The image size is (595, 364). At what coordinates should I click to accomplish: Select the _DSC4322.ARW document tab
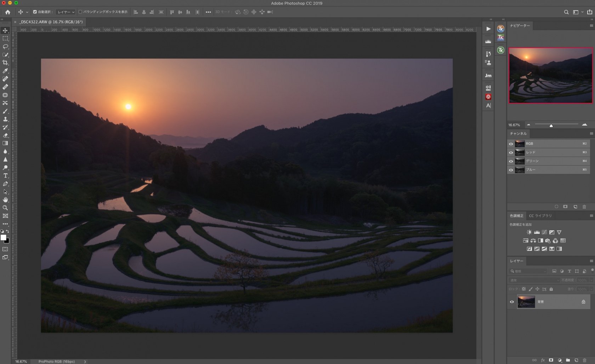click(50, 22)
